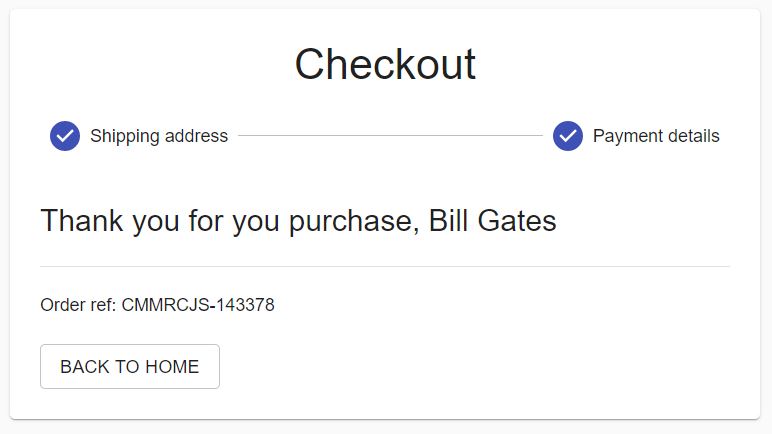Viewport: 772px width, 434px height.
Task: Click the Payment details checkmark icon
Action: pyautogui.click(x=568, y=135)
